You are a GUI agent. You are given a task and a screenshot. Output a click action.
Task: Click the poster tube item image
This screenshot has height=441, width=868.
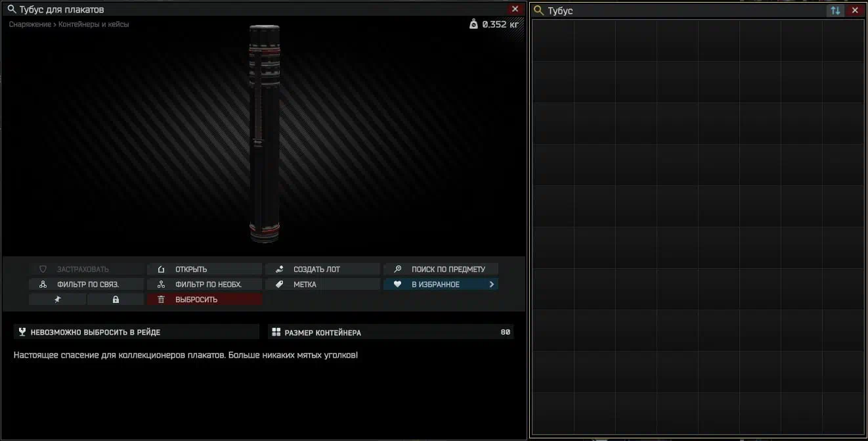[x=265, y=133]
